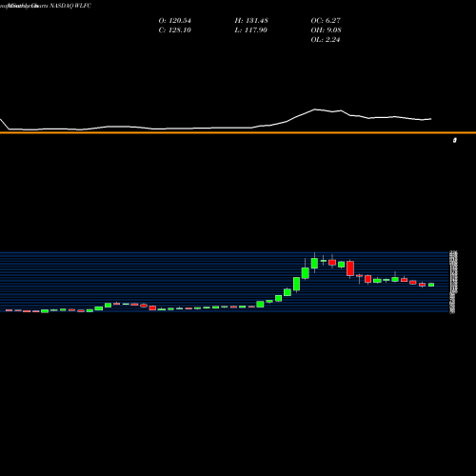Select the open value O: 120.54
476x476 pixels.
[175, 21]
